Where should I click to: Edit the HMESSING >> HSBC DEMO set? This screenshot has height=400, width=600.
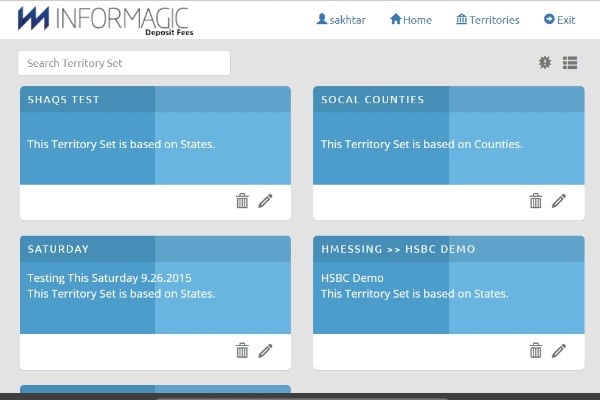(x=559, y=350)
